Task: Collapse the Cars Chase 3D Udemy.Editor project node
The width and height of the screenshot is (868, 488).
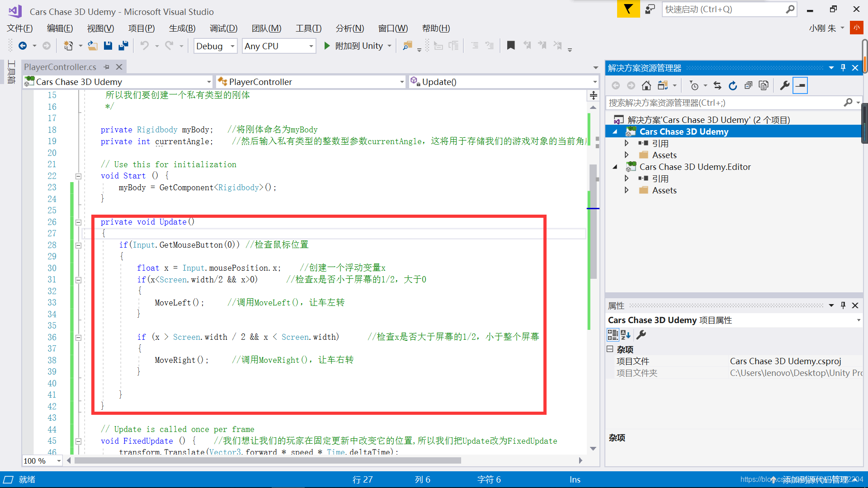Action: (x=615, y=167)
